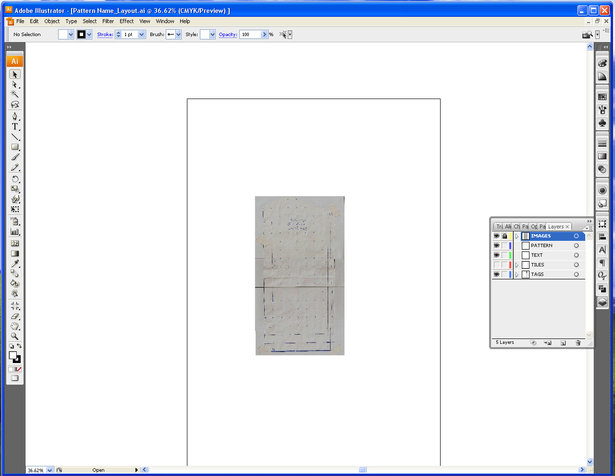
Task: Click the opacity slider arrow button
Action: pos(264,35)
